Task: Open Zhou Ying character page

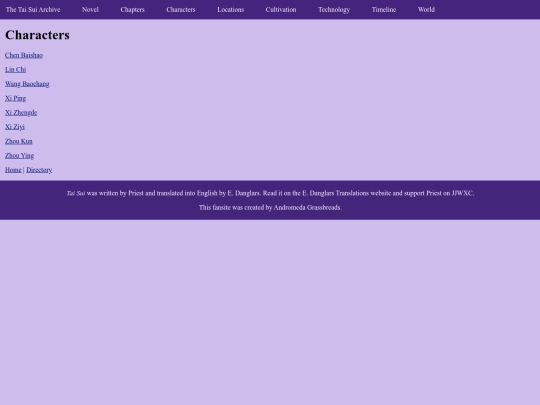Action: [x=19, y=156]
